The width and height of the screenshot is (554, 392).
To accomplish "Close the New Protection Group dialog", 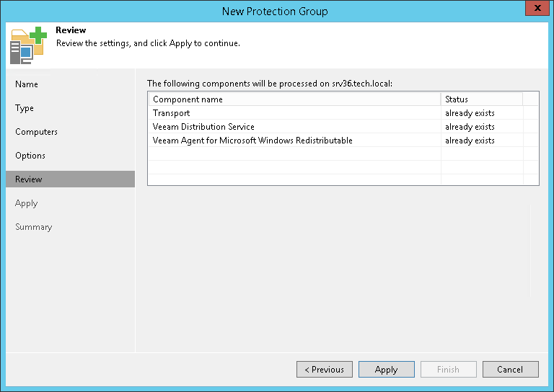I will tap(535, 9).
